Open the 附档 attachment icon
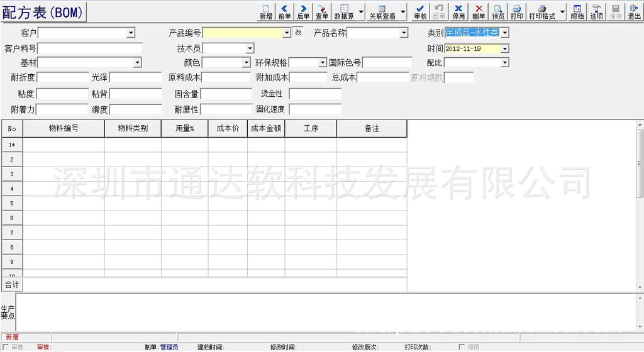This screenshot has width=644, height=352. (x=577, y=12)
